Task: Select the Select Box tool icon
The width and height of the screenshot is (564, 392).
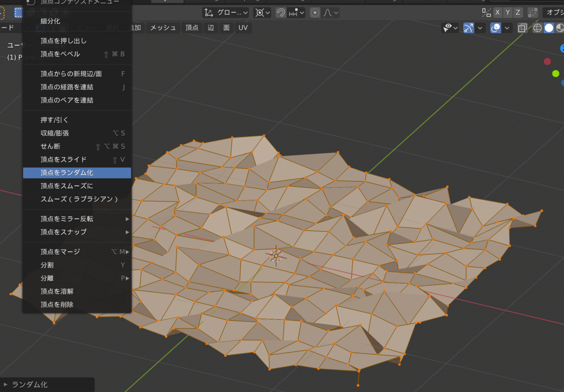Action: pos(18,13)
